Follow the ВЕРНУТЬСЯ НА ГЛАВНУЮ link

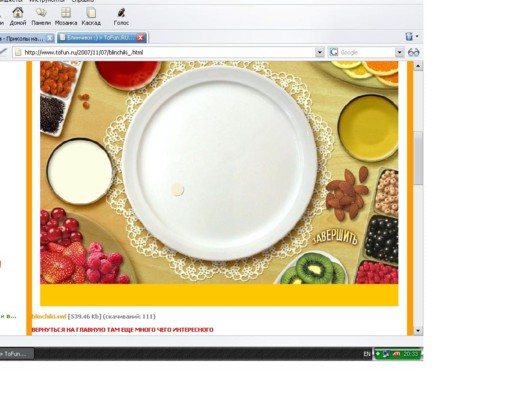coord(123,330)
